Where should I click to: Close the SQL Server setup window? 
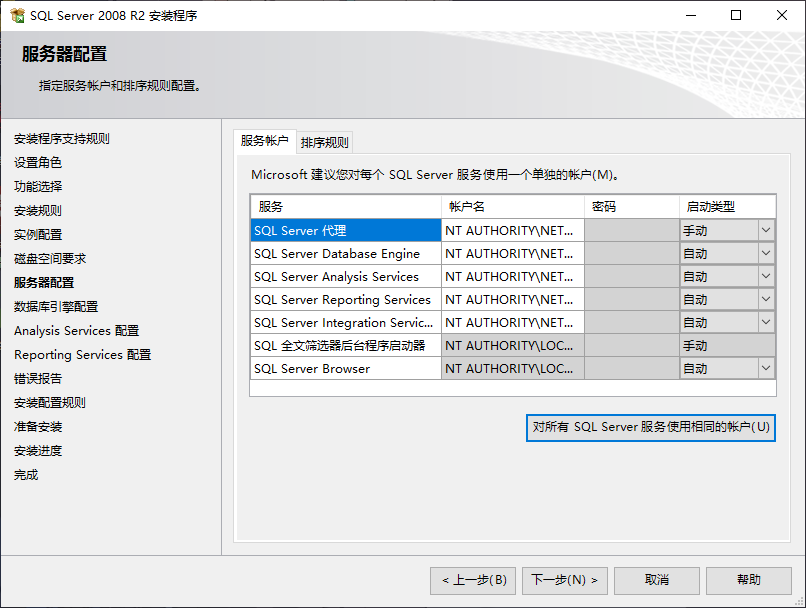coord(782,15)
